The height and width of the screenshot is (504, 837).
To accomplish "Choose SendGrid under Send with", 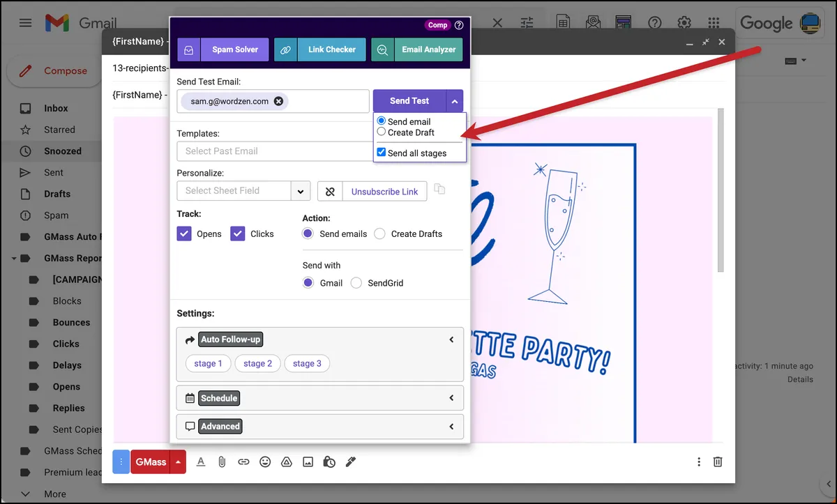I will [356, 283].
